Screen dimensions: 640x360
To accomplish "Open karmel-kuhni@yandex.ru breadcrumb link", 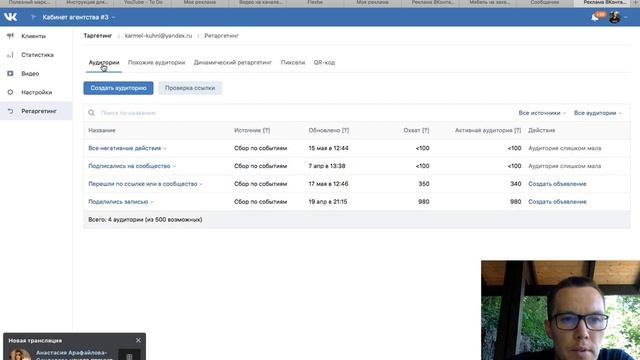I will click(158, 36).
